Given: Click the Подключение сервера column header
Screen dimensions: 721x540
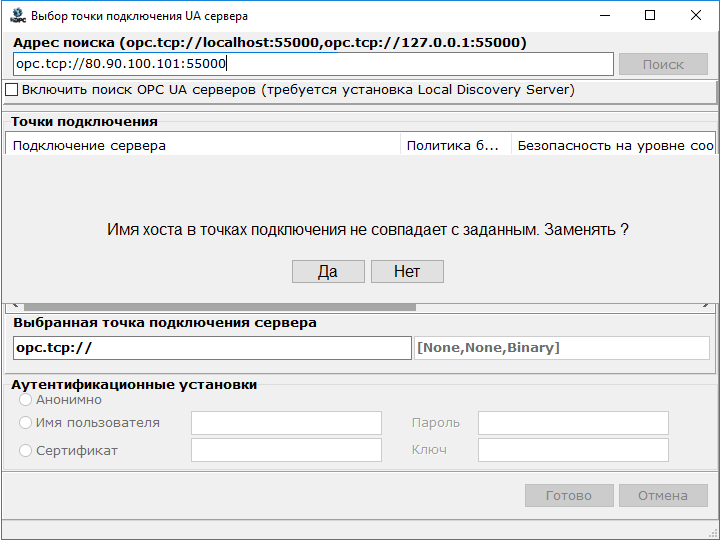Looking at the screenshot, I should 203,145.
